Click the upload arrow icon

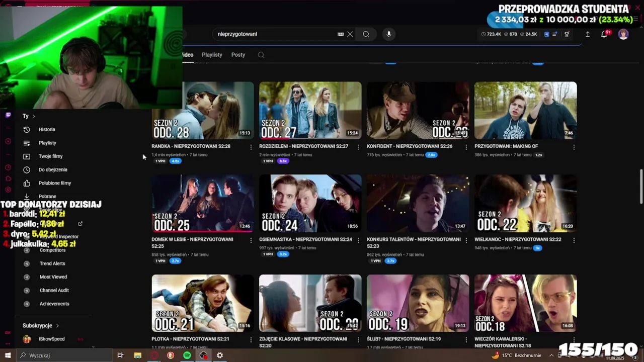click(587, 34)
